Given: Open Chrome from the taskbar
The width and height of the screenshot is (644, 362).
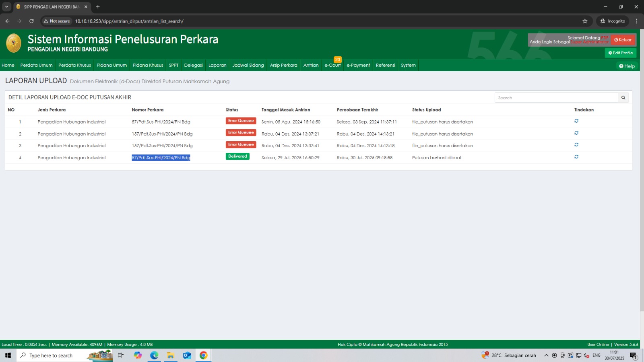Looking at the screenshot, I should 203,355.
